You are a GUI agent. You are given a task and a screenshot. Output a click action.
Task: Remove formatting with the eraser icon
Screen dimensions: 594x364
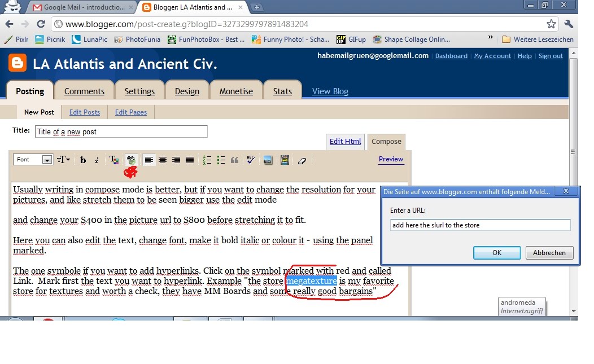[x=302, y=161]
